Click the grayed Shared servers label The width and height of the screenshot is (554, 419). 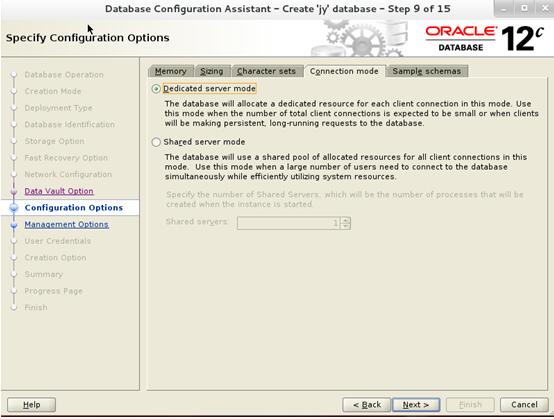[196, 222]
